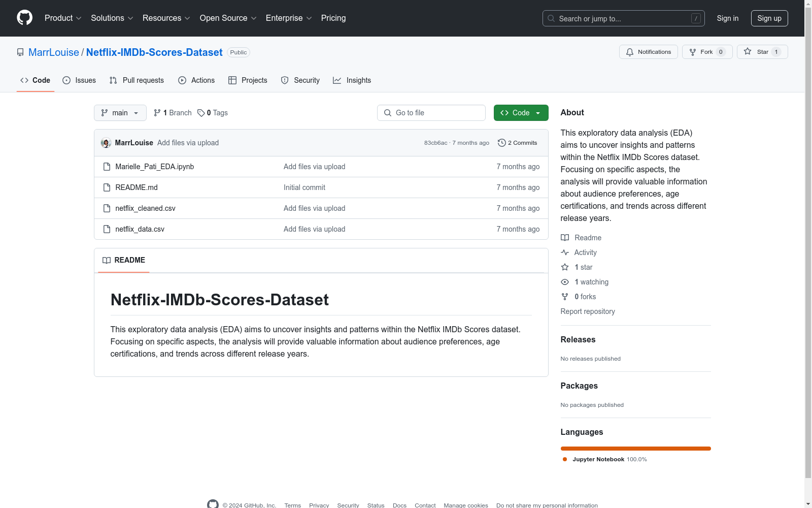Click the GitHub mark in the footer
Screen dimensions: 812x508
point(213,505)
